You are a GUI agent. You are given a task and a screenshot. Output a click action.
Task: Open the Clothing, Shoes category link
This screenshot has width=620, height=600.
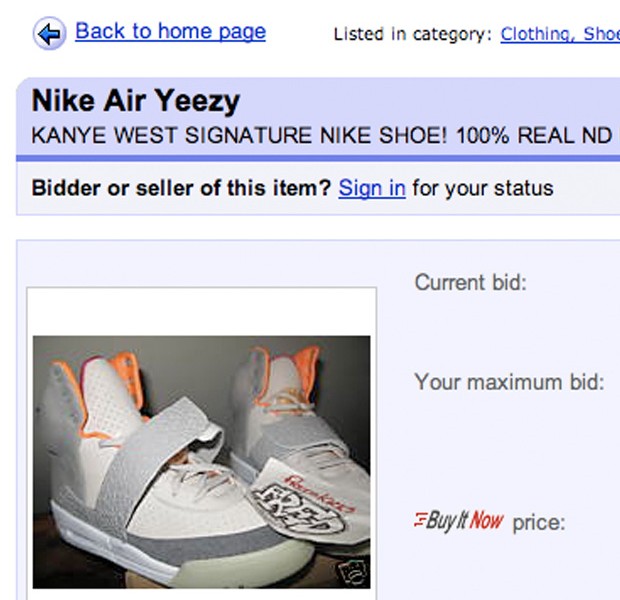pos(559,34)
